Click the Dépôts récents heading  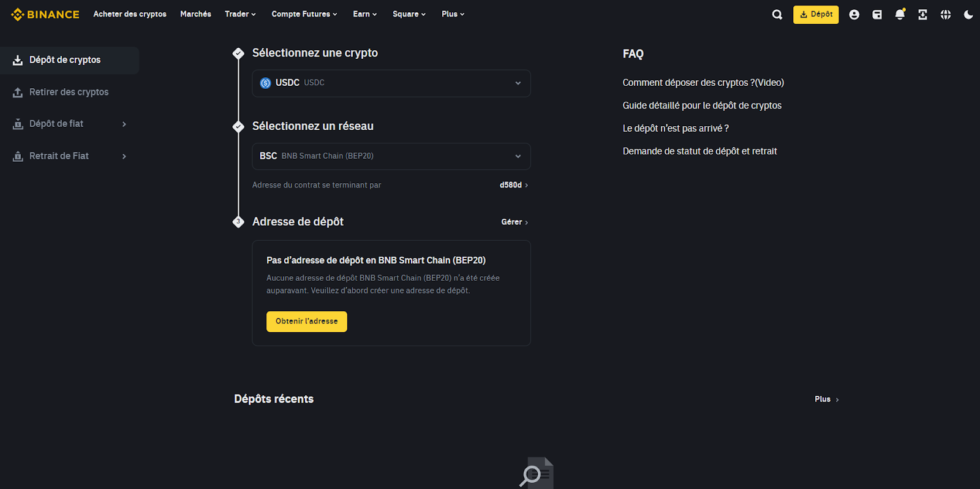274,399
